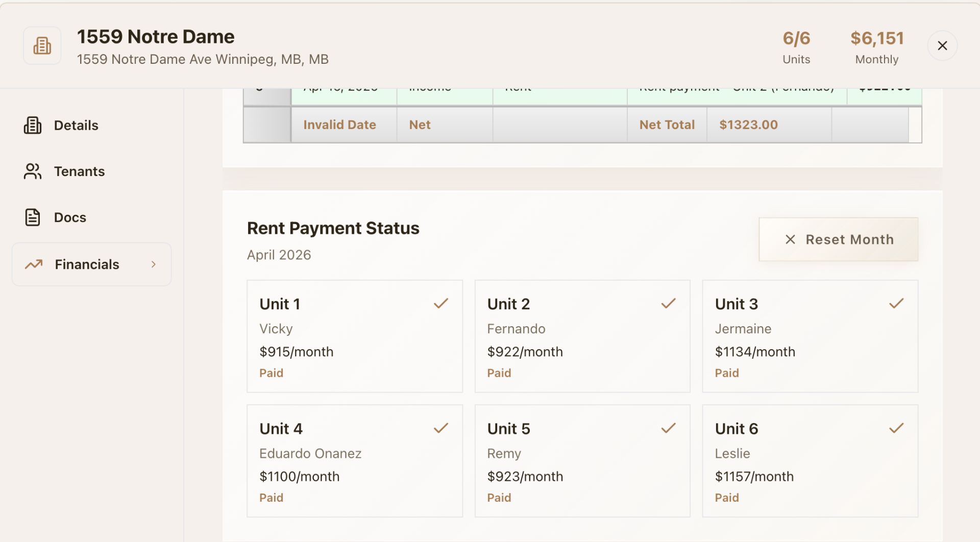
Task: Click the X icon in Reset Month
Action: 790,239
